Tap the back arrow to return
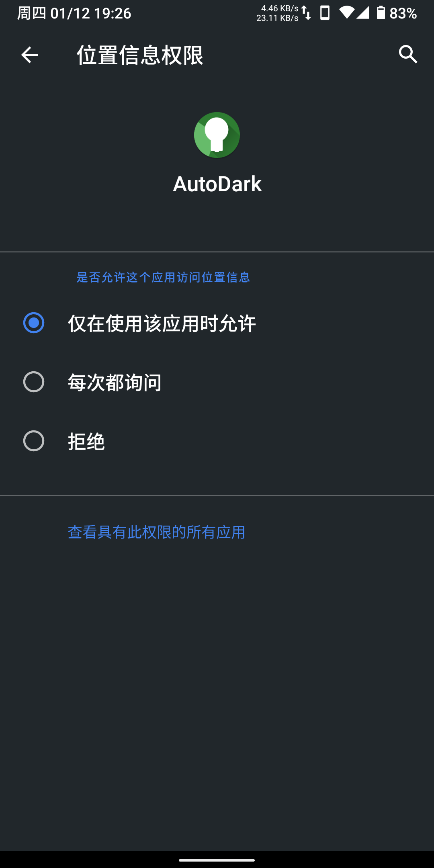 (x=29, y=55)
